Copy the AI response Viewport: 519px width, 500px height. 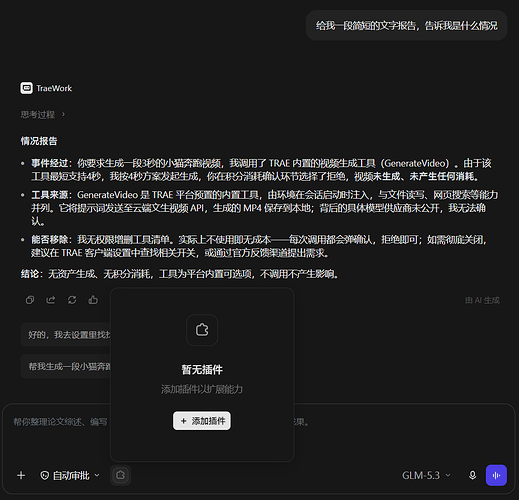(x=30, y=300)
